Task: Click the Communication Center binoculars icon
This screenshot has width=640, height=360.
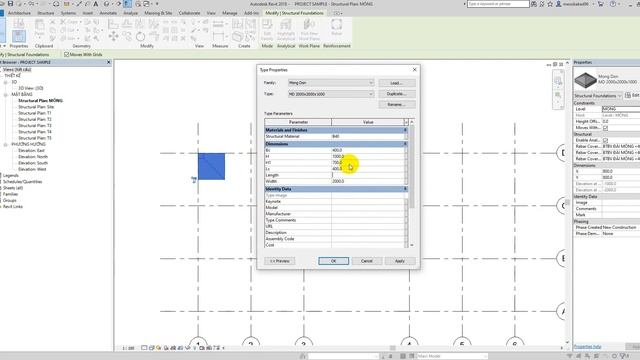Action: [534, 4]
